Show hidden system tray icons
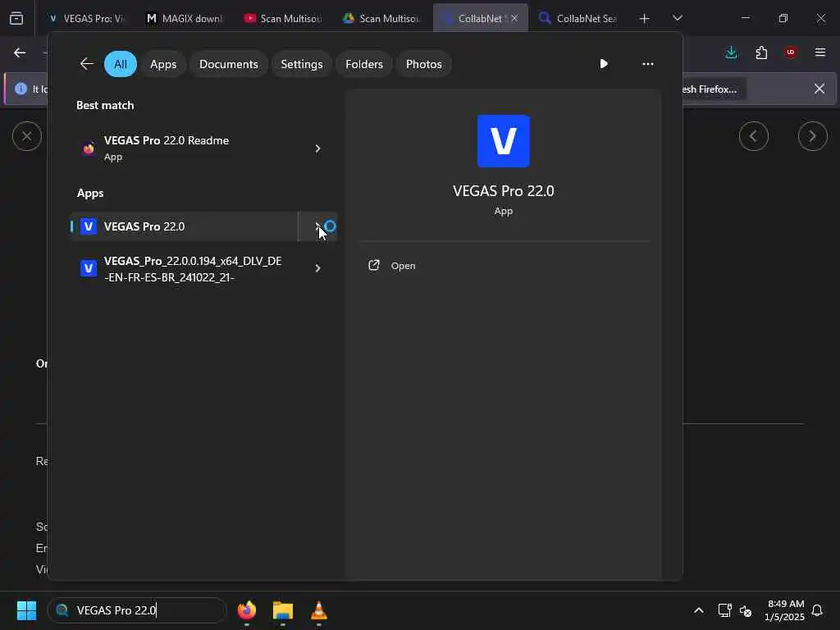 point(699,610)
